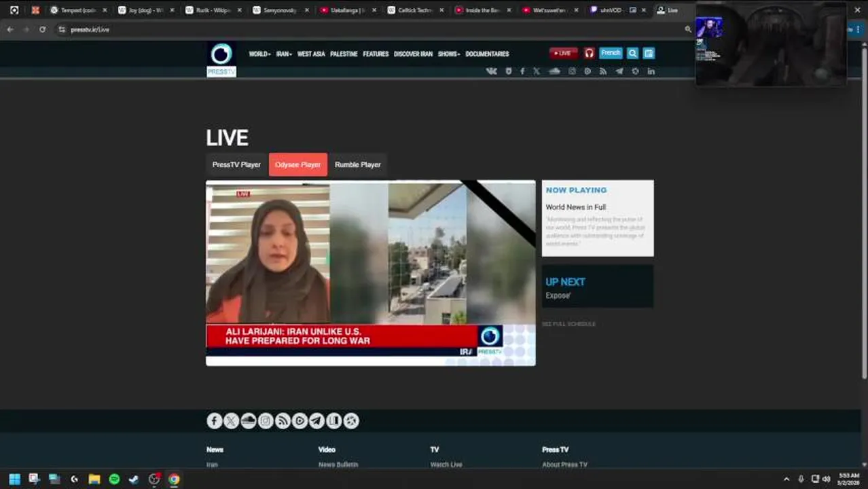Select the Odysee Player tab

298,164
